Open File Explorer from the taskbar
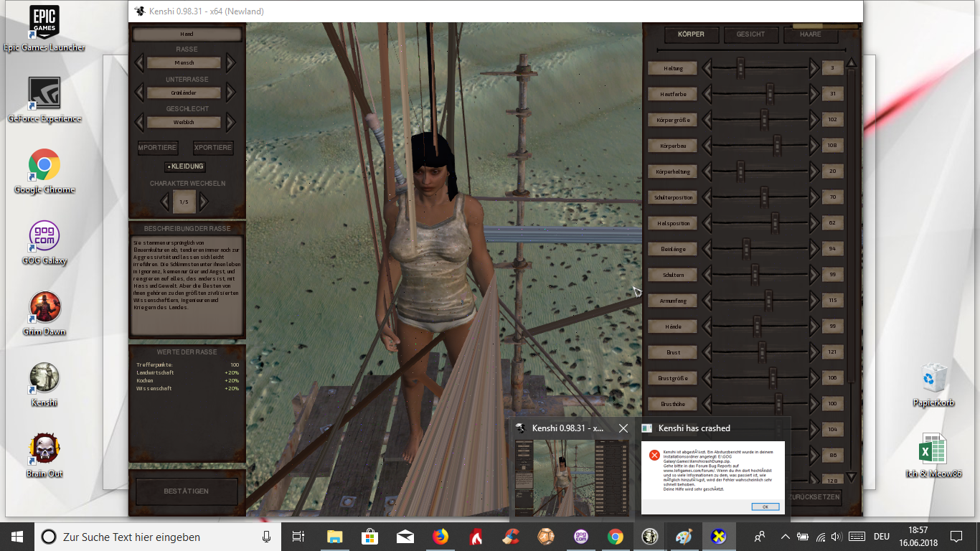 [334, 536]
